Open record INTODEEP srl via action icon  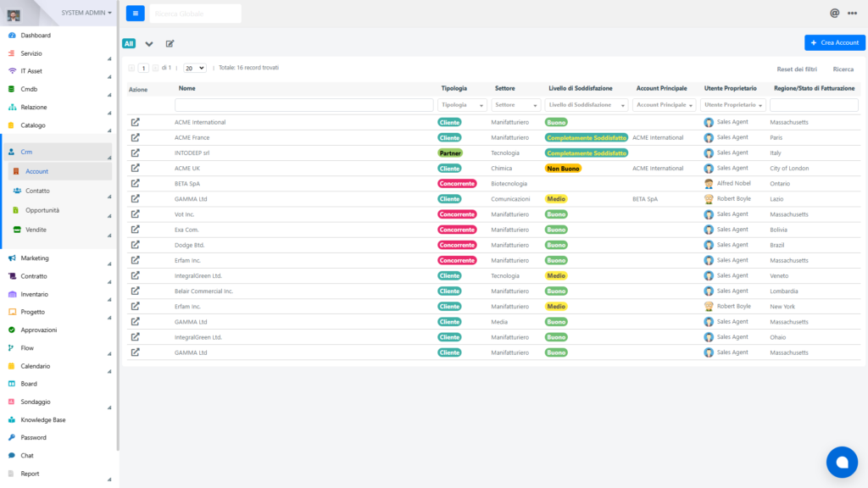coord(135,152)
